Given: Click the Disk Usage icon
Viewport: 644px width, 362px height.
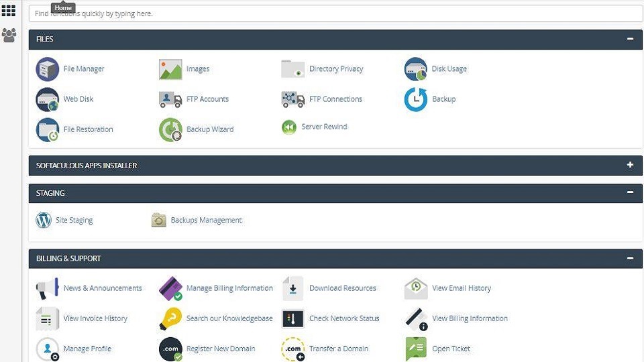Looking at the screenshot, I should point(416,69).
